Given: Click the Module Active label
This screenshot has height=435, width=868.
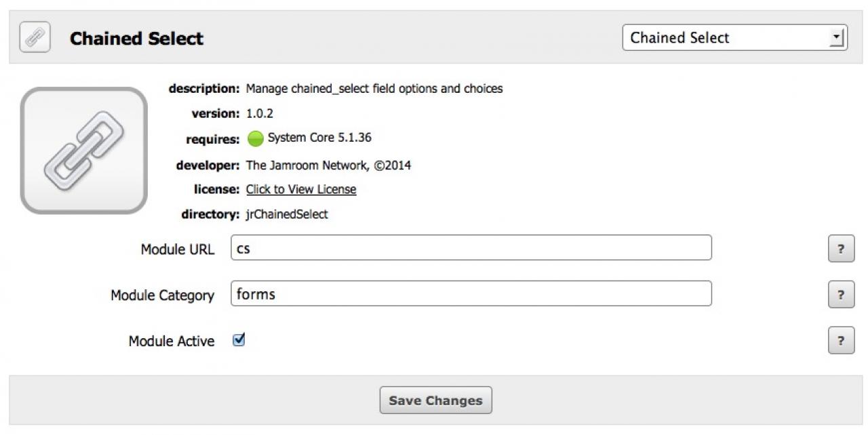Looking at the screenshot, I should [172, 341].
